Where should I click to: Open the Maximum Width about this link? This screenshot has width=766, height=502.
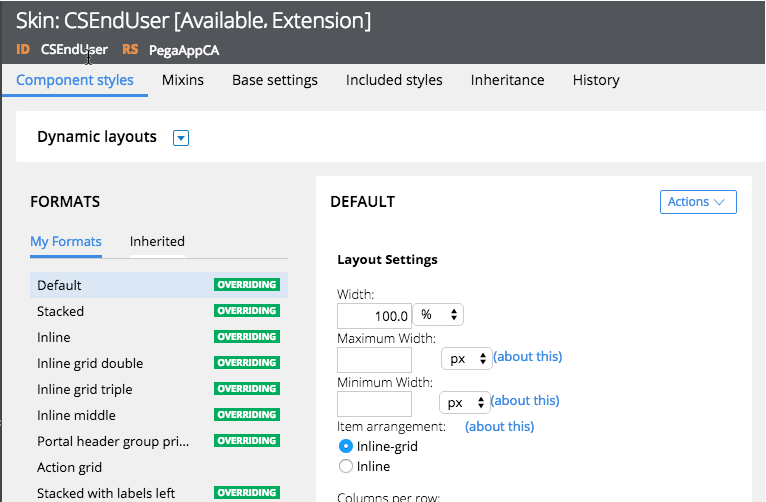point(528,357)
